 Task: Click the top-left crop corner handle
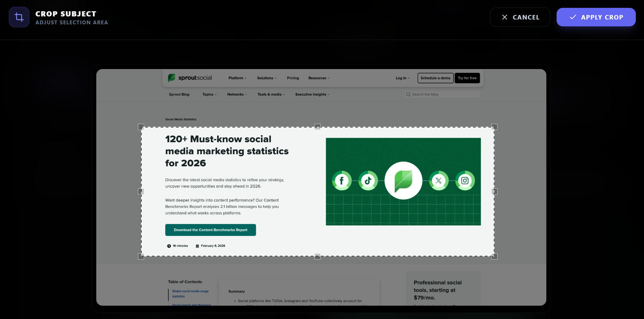(x=141, y=127)
